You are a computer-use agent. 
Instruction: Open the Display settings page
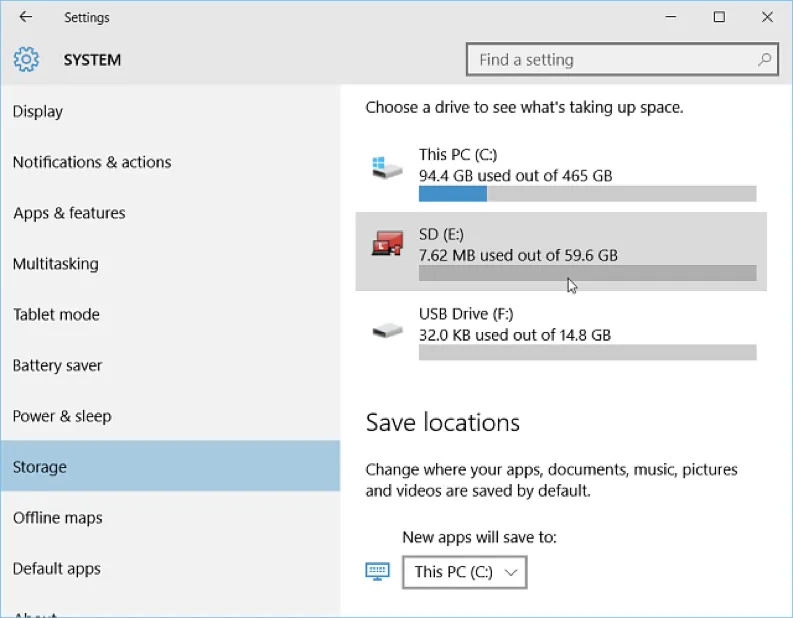tap(38, 112)
